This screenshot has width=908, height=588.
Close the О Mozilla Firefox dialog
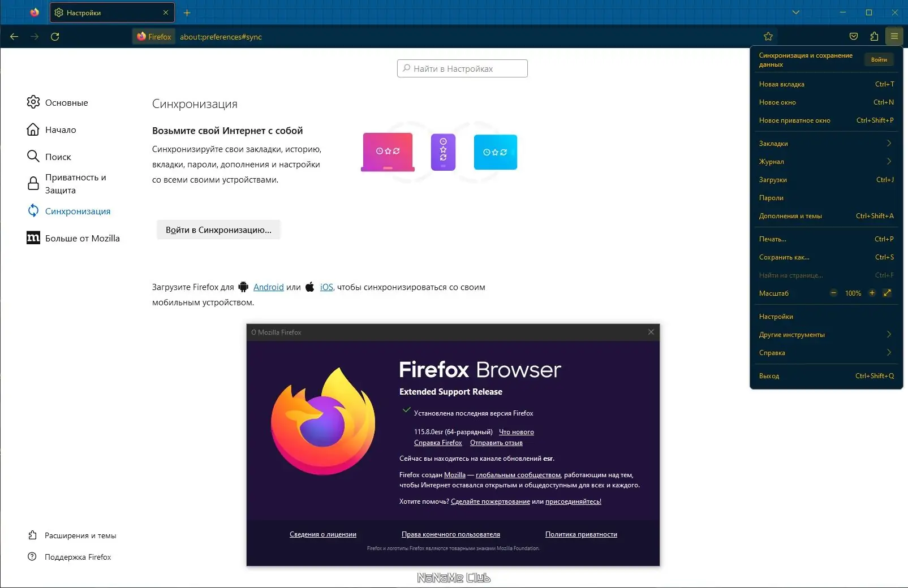[x=651, y=332]
